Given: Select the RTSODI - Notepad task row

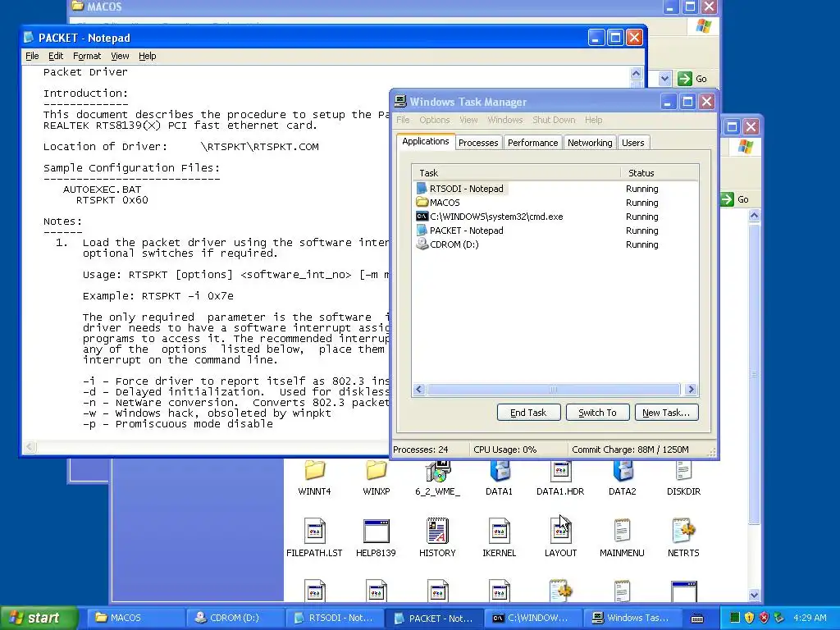Looking at the screenshot, I should click(555, 189).
